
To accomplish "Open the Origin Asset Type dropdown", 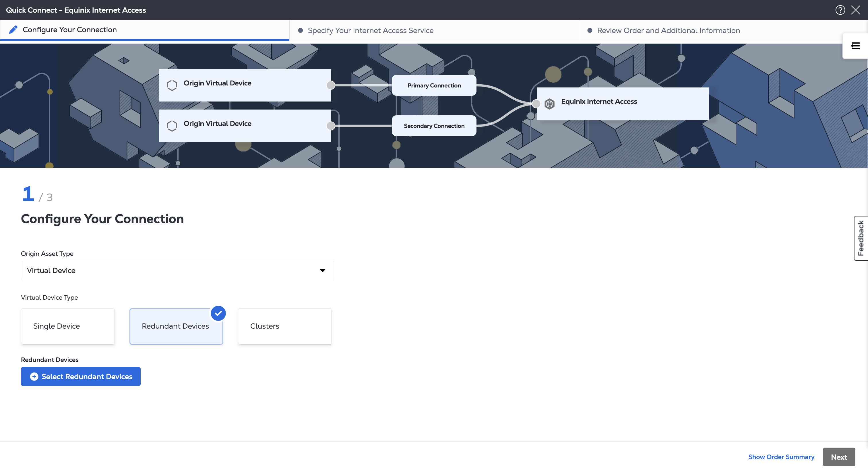I will [177, 270].
